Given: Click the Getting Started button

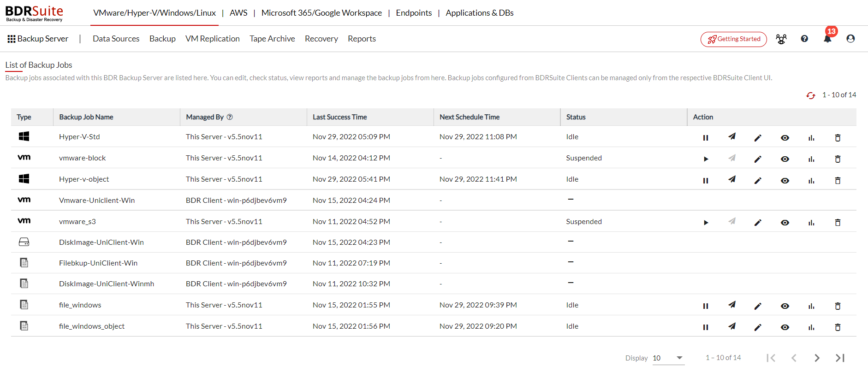Looking at the screenshot, I should (733, 39).
